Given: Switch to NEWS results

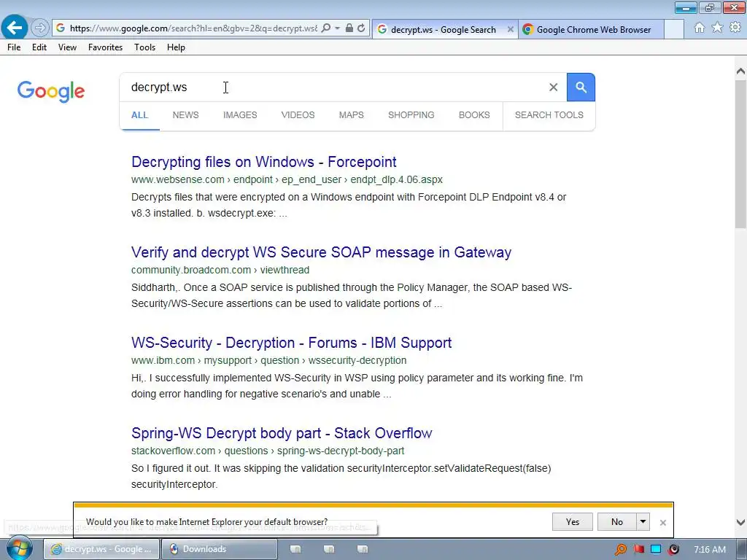Looking at the screenshot, I should click(x=186, y=115).
